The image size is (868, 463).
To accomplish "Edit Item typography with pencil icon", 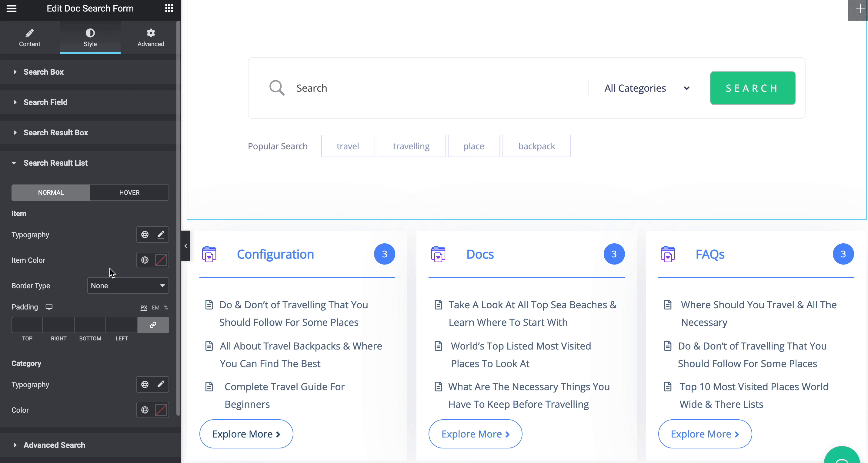I will click(161, 234).
